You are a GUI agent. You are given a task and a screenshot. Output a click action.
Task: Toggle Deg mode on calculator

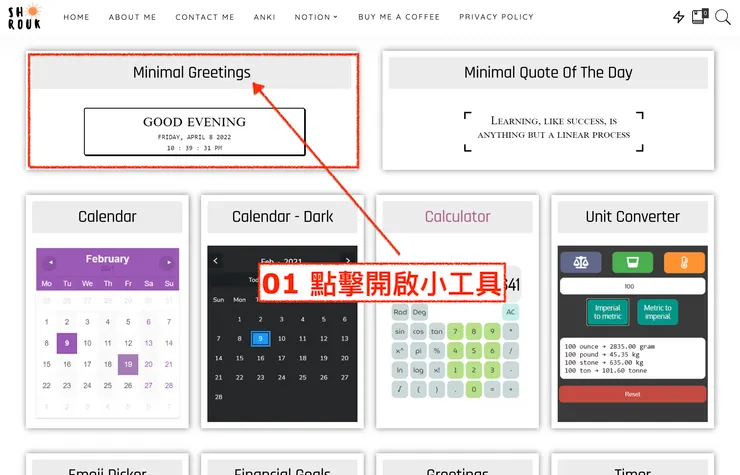(419, 312)
